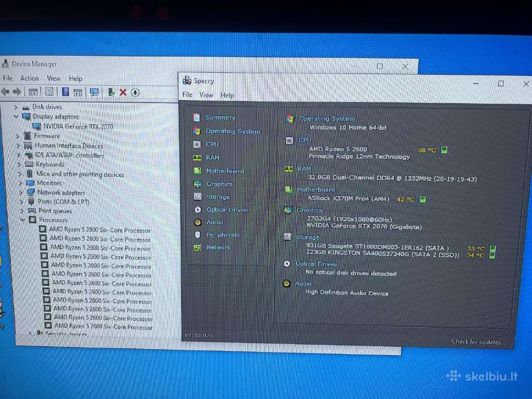Click the RAM stick icon in Speccy sidebar

tap(197, 157)
